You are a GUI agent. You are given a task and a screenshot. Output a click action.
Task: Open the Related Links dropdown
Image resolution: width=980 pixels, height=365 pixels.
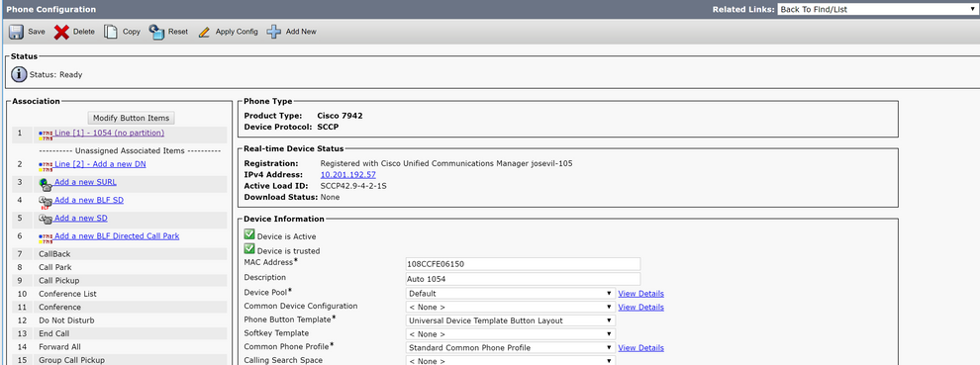click(x=878, y=9)
